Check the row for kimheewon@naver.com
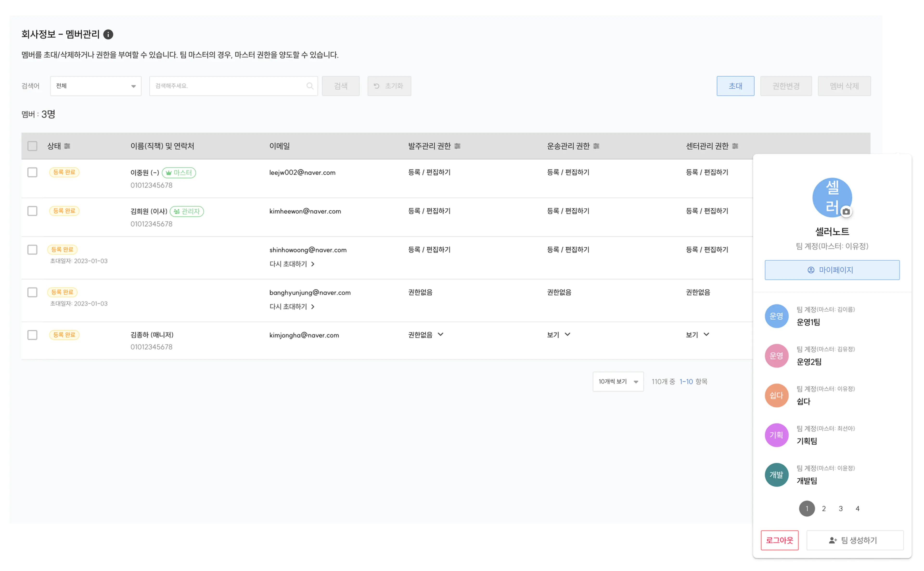The image size is (924, 571). (32, 211)
